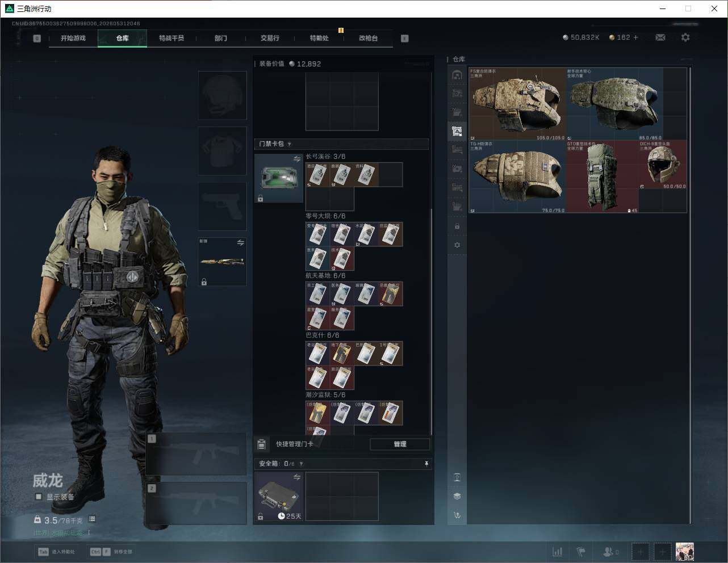Pin the 安全箱 section
728x563 pixels.
point(426,464)
